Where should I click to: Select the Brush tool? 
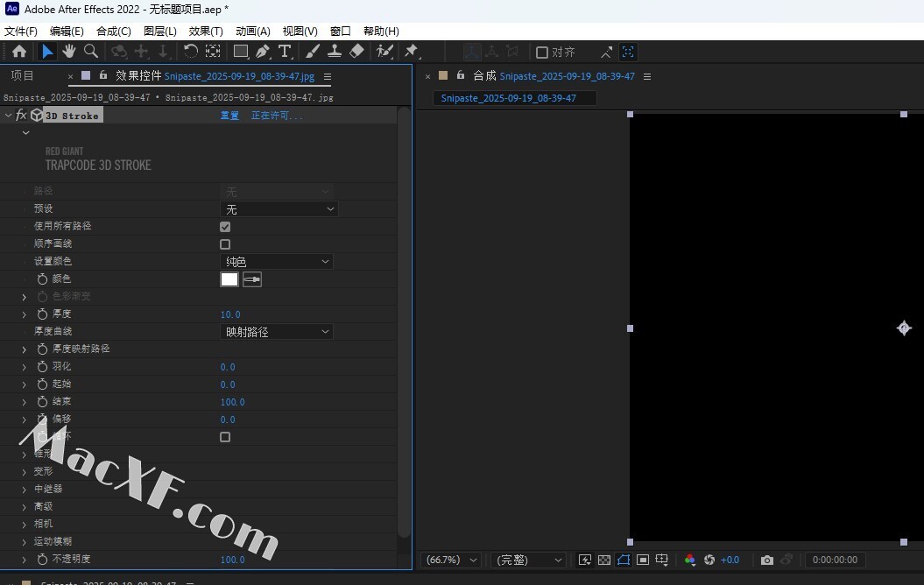(x=313, y=52)
